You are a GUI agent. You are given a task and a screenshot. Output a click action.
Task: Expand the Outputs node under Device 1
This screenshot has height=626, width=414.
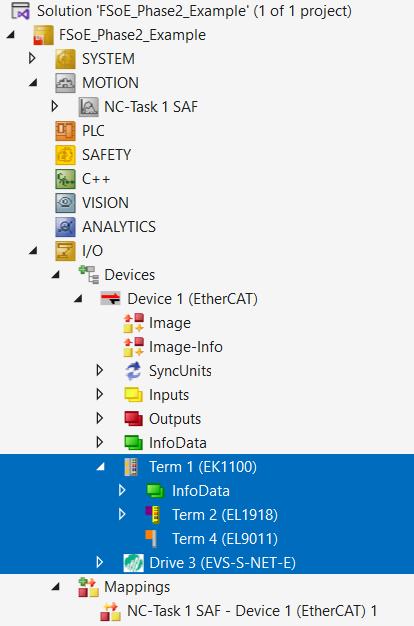(100, 418)
